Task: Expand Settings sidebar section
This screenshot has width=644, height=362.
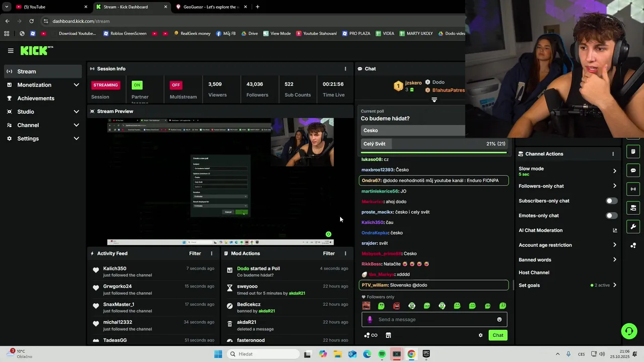Action: 76,138
